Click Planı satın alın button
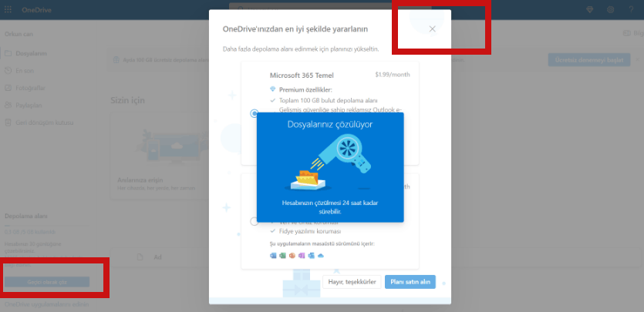 click(410, 282)
